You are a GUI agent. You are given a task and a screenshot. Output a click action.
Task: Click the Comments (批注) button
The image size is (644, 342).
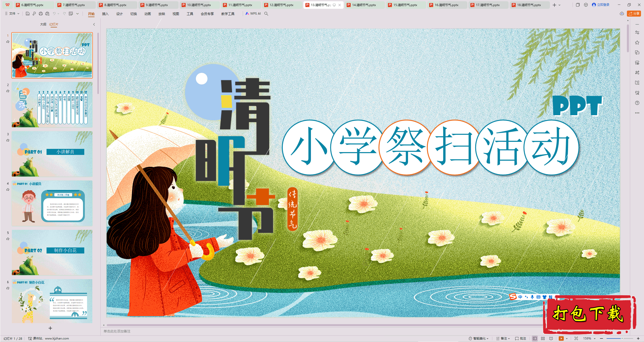click(x=520, y=338)
